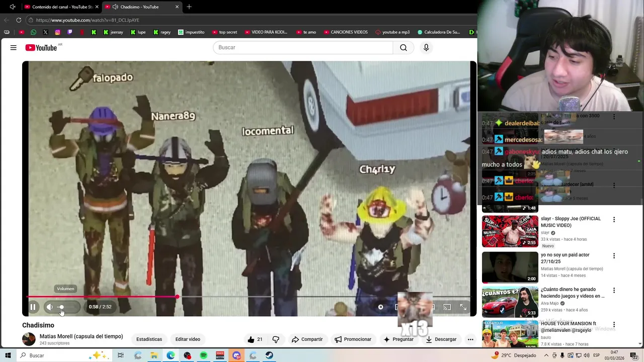The width and height of the screenshot is (644, 362).
Task: Open Windows Start menu
Action: pyautogui.click(x=8, y=355)
